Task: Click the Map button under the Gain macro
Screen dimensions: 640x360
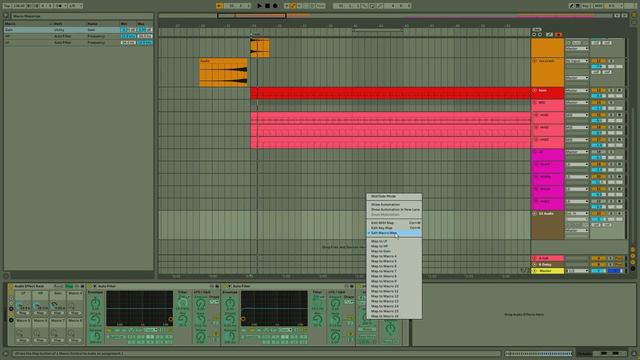Action: tap(58, 313)
